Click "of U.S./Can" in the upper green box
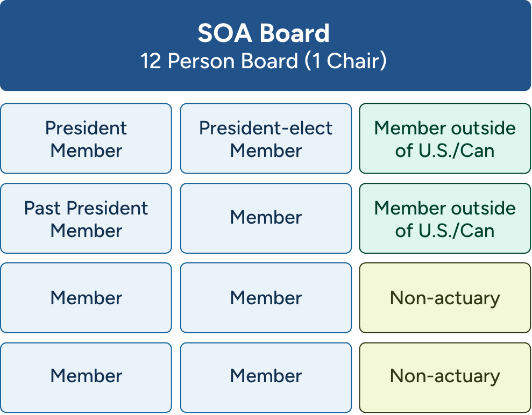The image size is (532, 415). click(x=445, y=151)
